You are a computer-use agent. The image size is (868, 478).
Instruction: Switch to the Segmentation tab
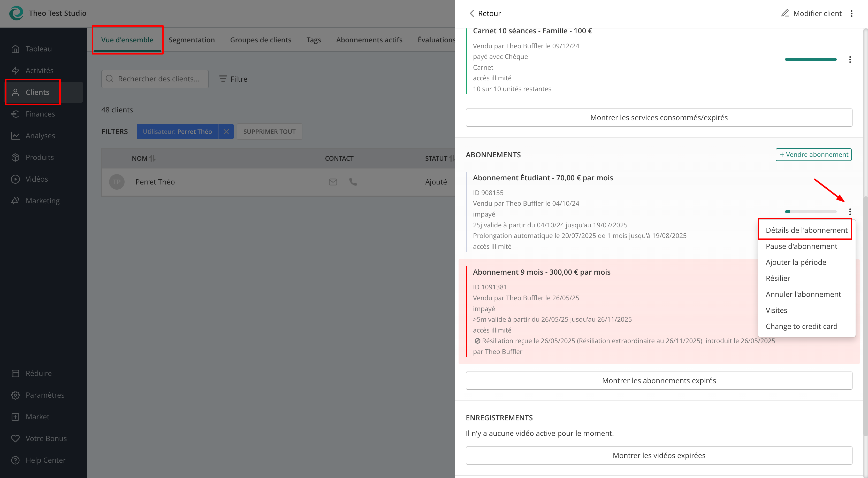click(x=191, y=40)
